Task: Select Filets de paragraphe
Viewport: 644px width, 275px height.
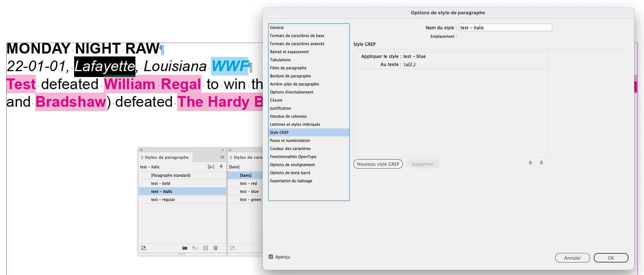Action: coord(309,68)
